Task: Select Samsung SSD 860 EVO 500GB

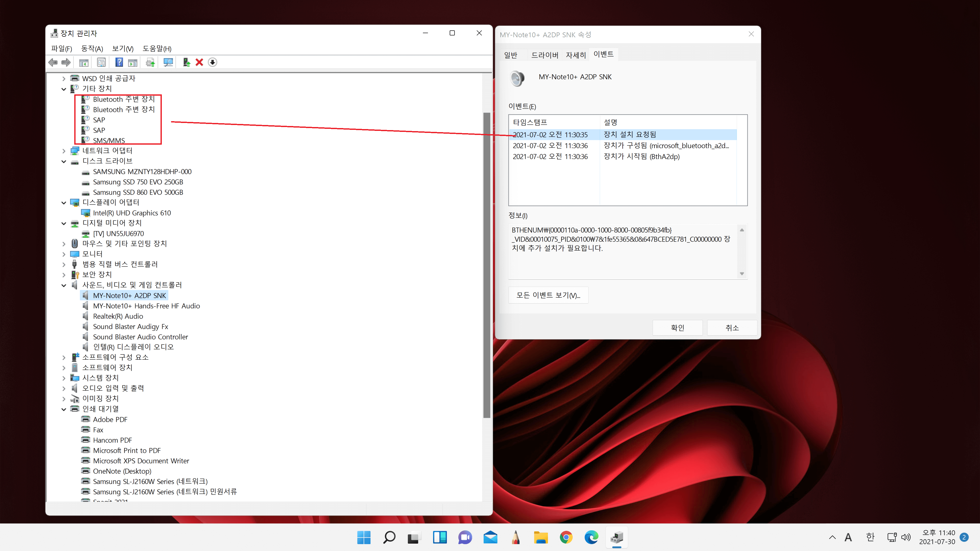Action: 138,192
